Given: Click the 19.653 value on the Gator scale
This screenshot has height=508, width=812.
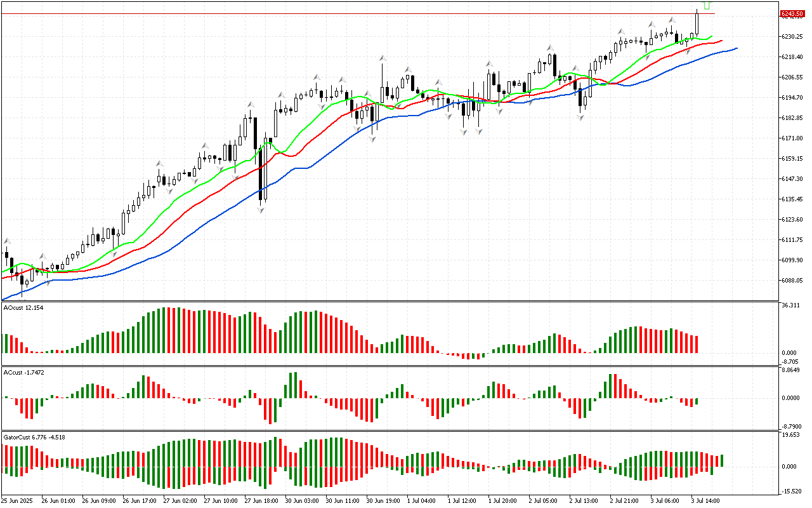Looking at the screenshot, I should tap(790, 436).
